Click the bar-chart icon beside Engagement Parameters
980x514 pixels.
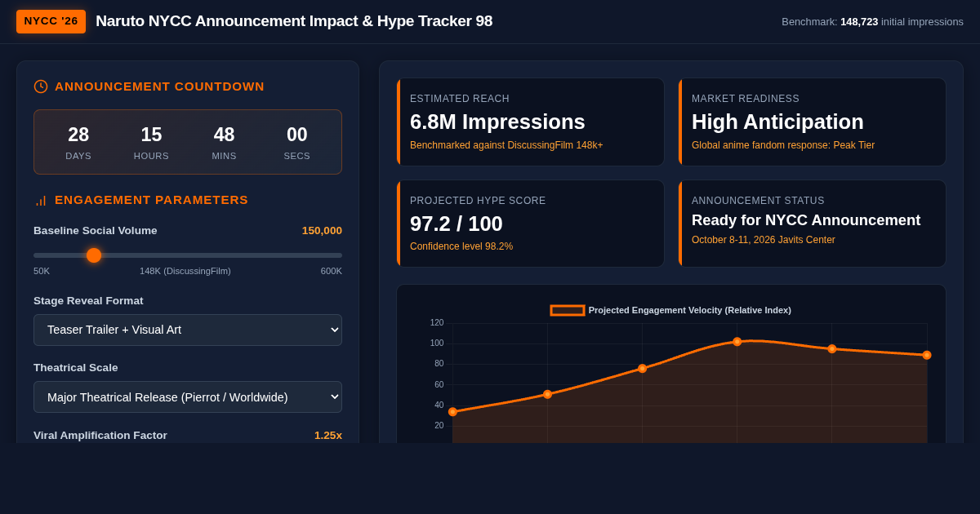coord(41,200)
